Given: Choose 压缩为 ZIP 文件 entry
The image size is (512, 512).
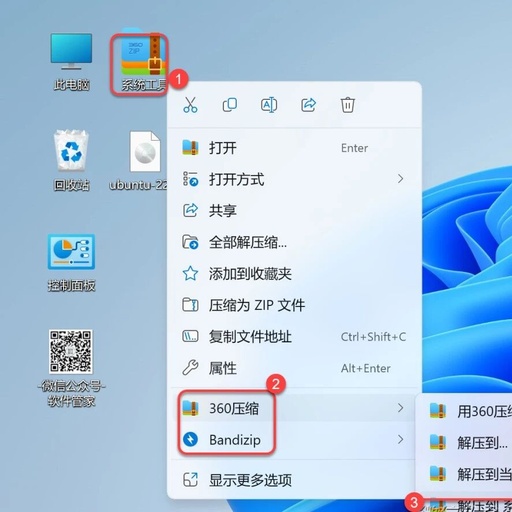Looking at the screenshot, I should coord(294,305).
